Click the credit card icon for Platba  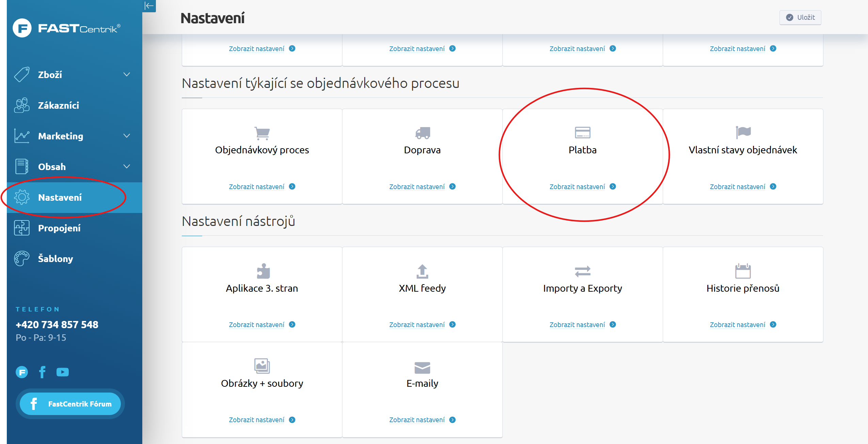coord(582,133)
